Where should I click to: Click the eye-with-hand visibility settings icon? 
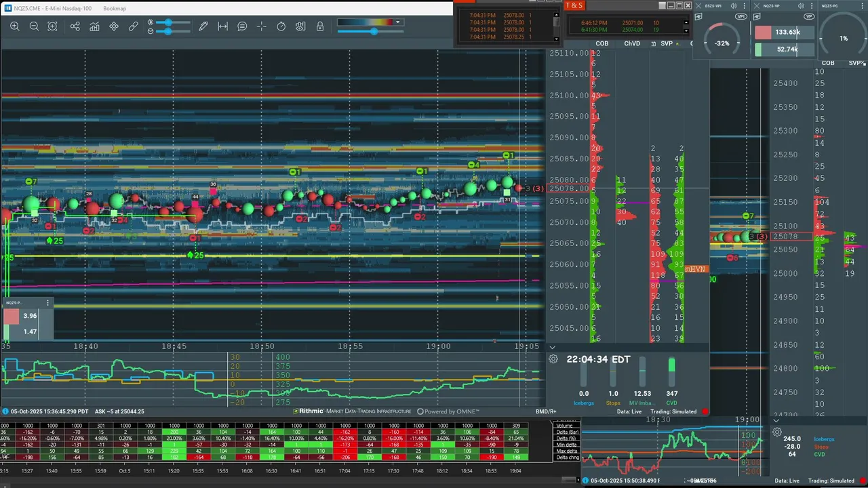click(x=300, y=26)
